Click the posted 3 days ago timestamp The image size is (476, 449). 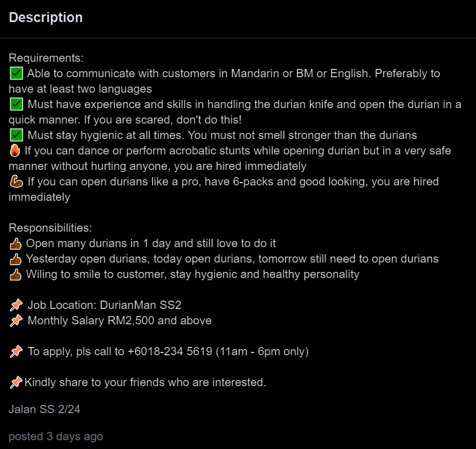pos(56,436)
